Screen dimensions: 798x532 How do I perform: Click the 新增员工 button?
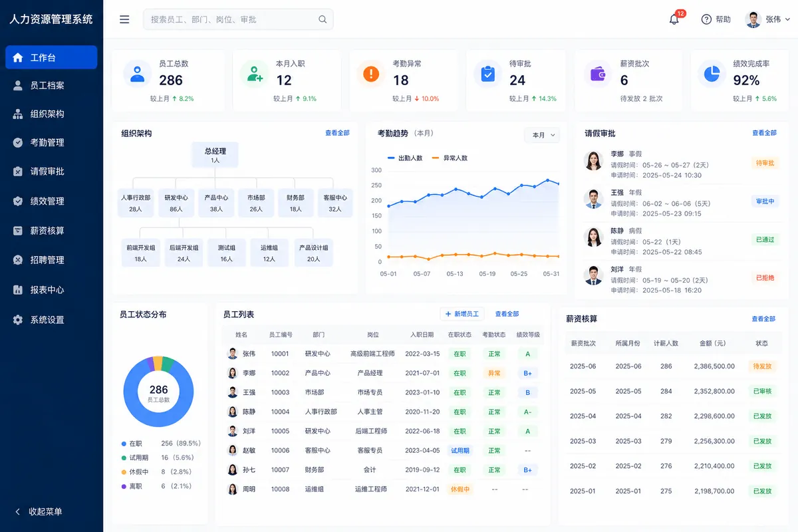(463, 314)
